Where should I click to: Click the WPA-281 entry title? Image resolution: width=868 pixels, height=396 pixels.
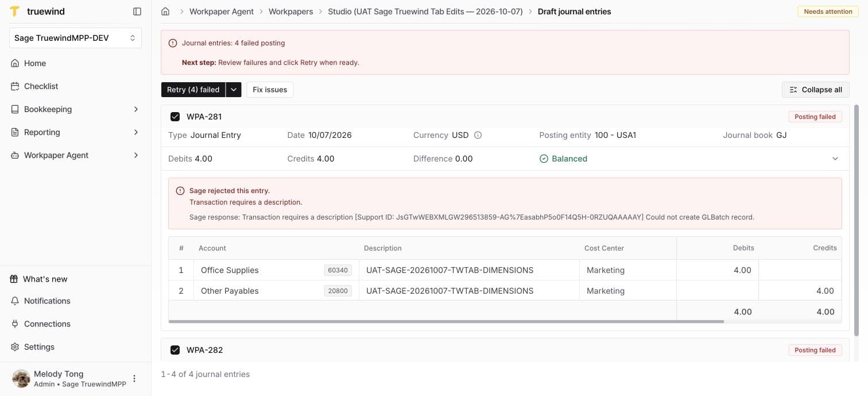204,117
